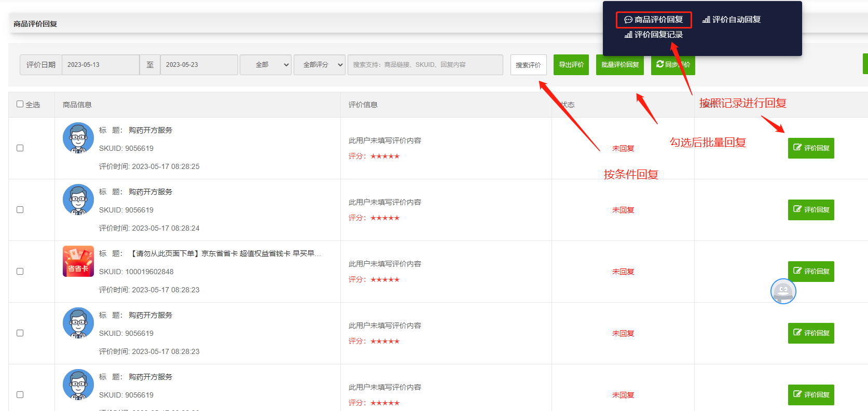Toggle the 全选 select-all checkbox
868x411 pixels.
(20, 104)
